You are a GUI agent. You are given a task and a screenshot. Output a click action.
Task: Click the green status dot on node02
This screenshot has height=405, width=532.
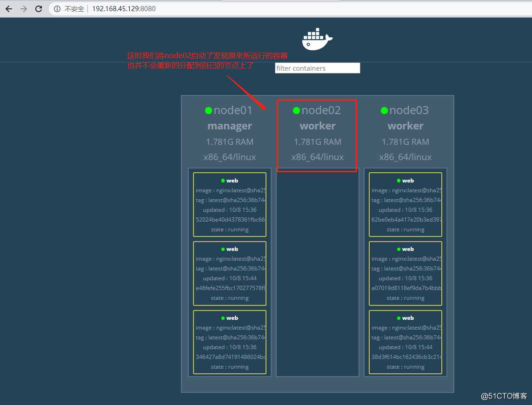click(296, 110)
